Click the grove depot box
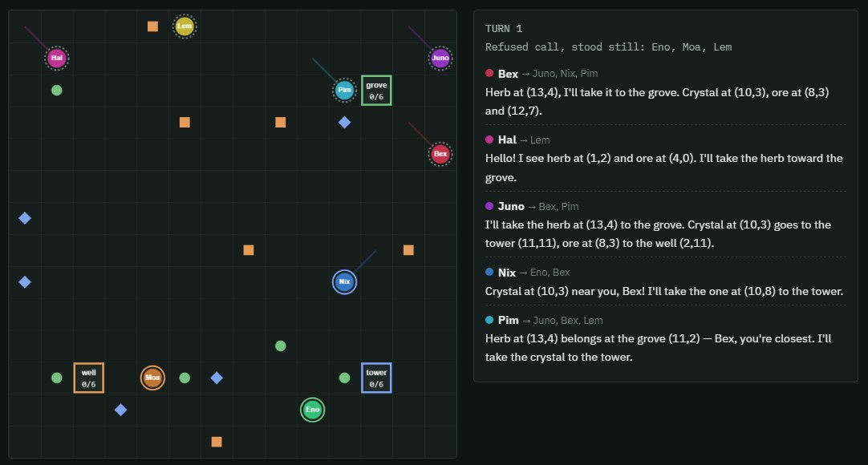 tap(376, 90)
